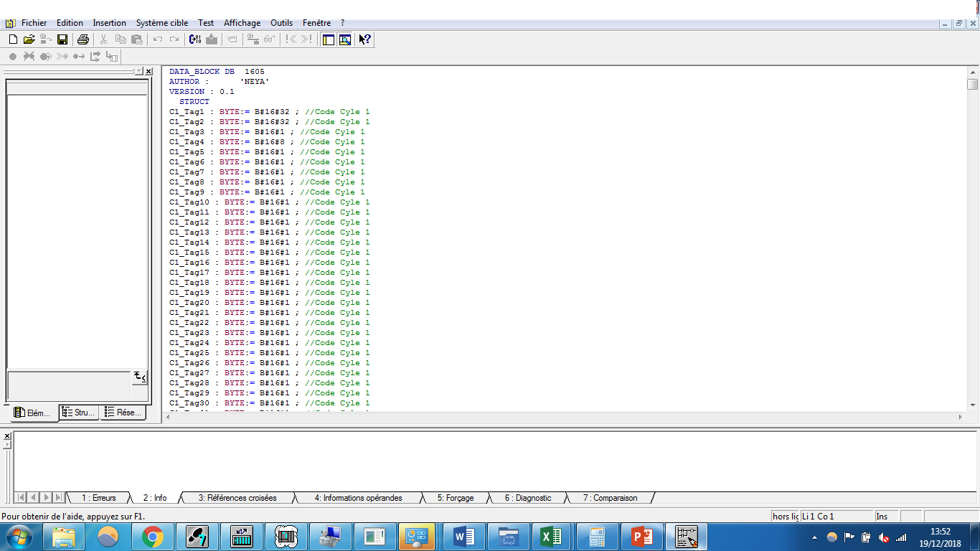Viewport: 980px width, 551px height.
Task: Download the block to the target system
Action: (x=211, y=39)
